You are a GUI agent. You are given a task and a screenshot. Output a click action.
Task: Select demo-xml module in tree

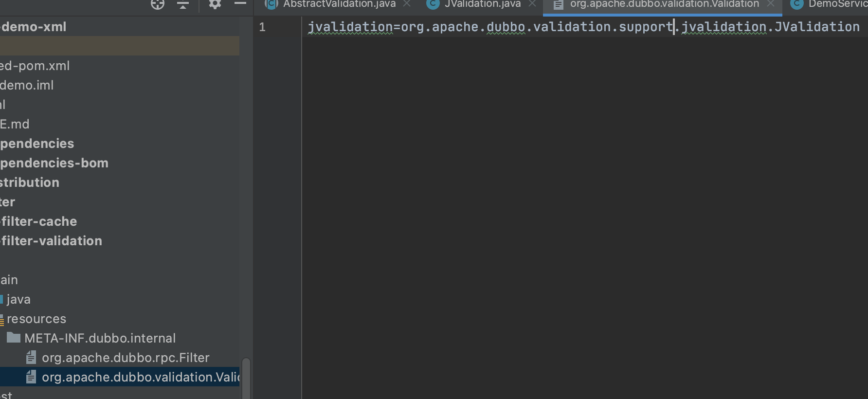[x=33, y=27]
